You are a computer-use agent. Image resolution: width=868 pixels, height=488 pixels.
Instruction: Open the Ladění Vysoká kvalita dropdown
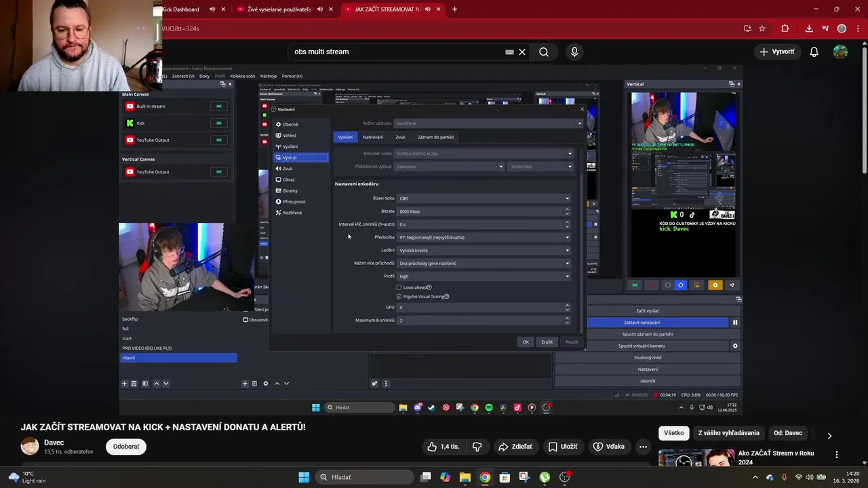coord(484,250)
